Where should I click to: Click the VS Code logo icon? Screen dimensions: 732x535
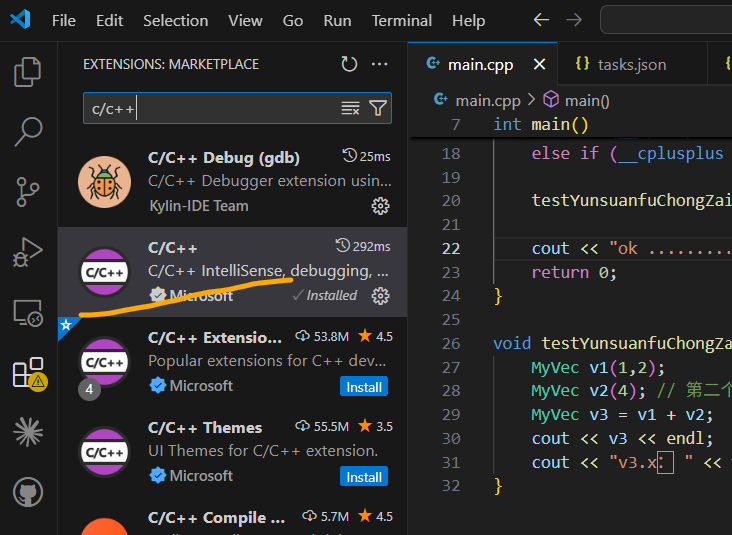pyautogui.click(x=20, y=20)
